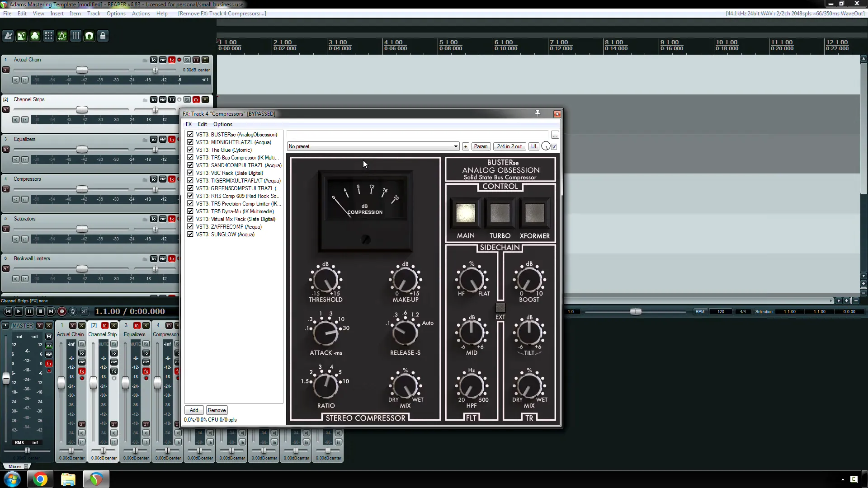Image resolution: width=868 pixels, height=488 pixels.
Task: Toggle snap magnet toolbar icon
Action: click(90, 36)
